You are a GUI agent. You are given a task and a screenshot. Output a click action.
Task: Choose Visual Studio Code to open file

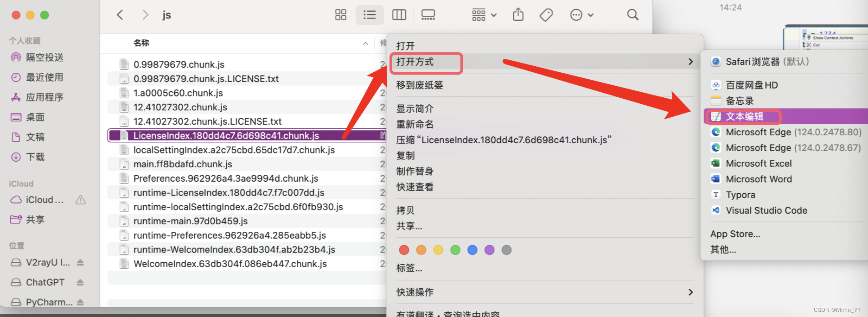766,210
